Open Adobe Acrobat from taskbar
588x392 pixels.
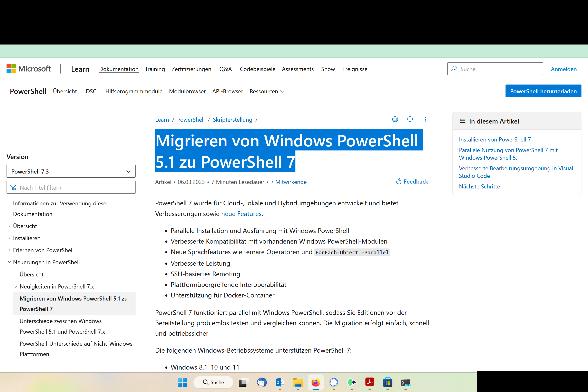(x=370, y=382)
